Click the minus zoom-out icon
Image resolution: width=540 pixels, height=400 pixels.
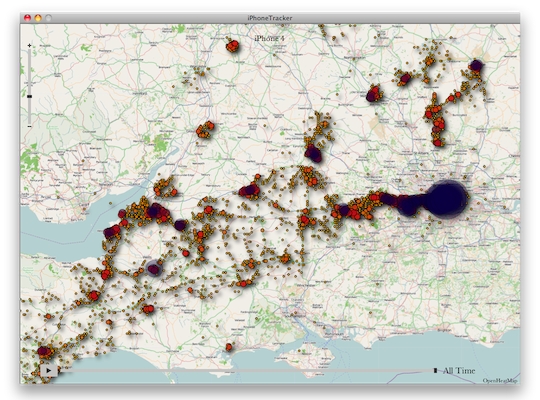29,126
